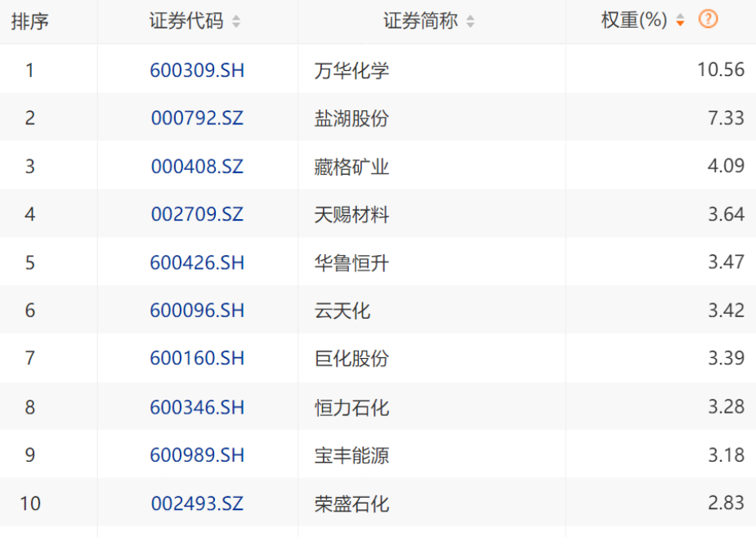The image size is (756, 537).
Task: Click the weight value 3.28
Action: coord(726,406)
